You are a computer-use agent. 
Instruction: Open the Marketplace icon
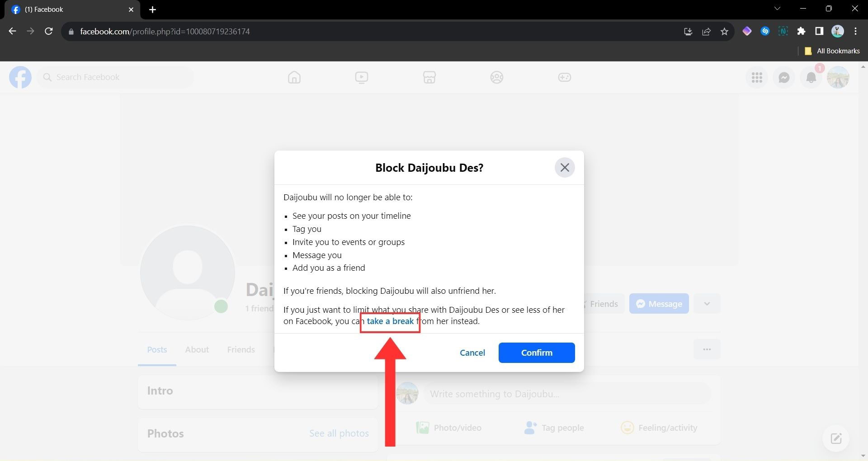point(429,77)
